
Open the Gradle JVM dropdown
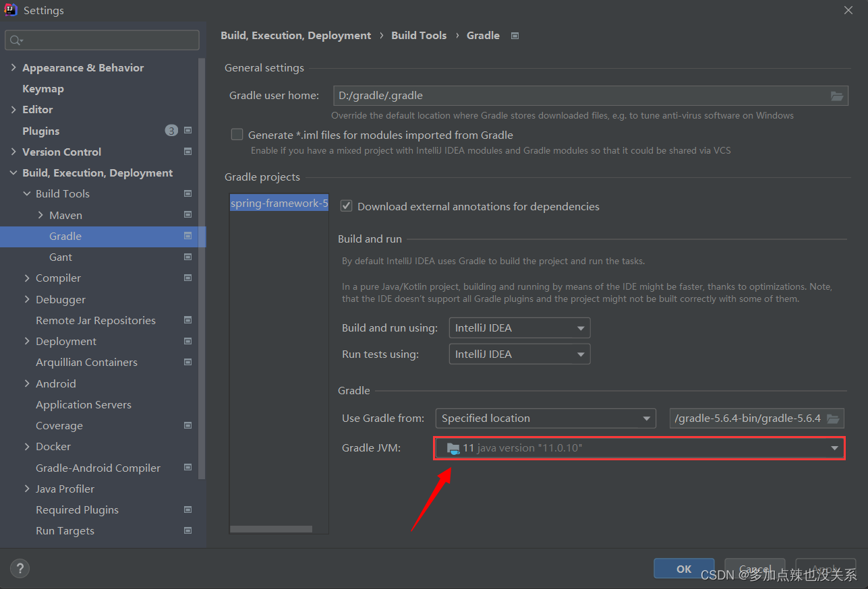pyautogui.click(x=639, y=448)
